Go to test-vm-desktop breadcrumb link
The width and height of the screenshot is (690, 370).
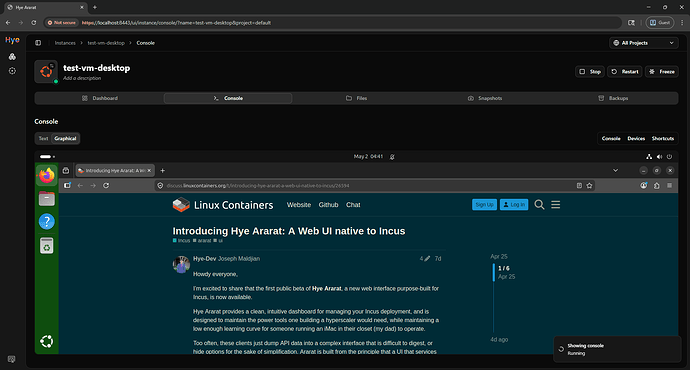tap(106, 43)
